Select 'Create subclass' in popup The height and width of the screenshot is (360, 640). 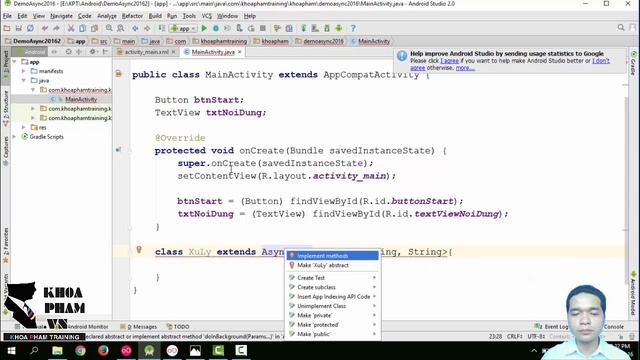pos(333,287)
